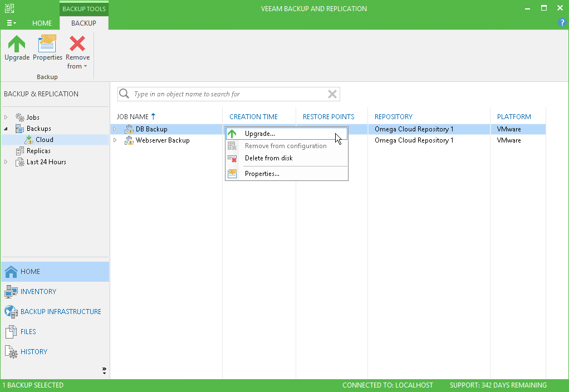The width and height of the screenshot is (569, 392).
Task: Open the BACKUP INFRASTRUCTURE view
Action: click(x=55, y=311)
